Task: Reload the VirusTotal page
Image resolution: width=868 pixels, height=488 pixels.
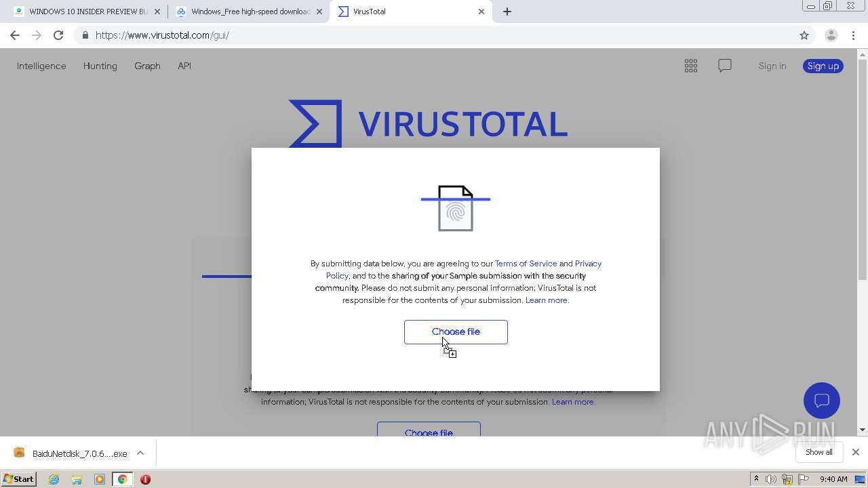Action: [x=58, y=35]
